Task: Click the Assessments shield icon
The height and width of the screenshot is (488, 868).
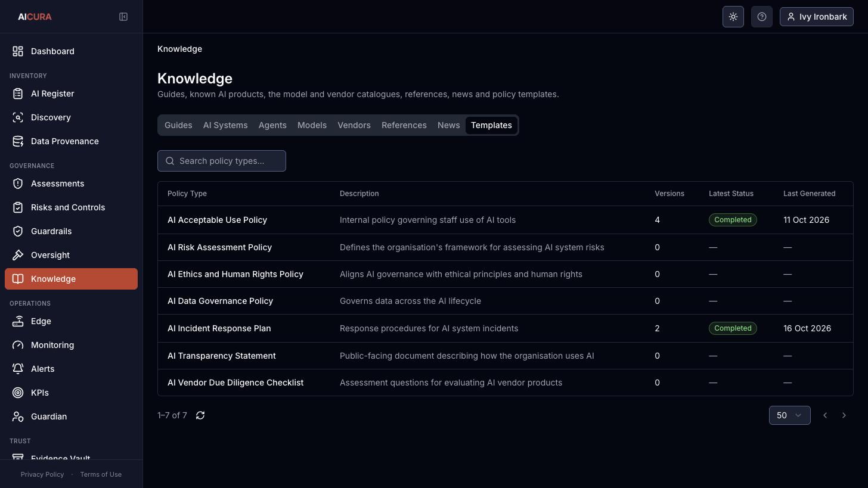Action: tap(18, 184)
